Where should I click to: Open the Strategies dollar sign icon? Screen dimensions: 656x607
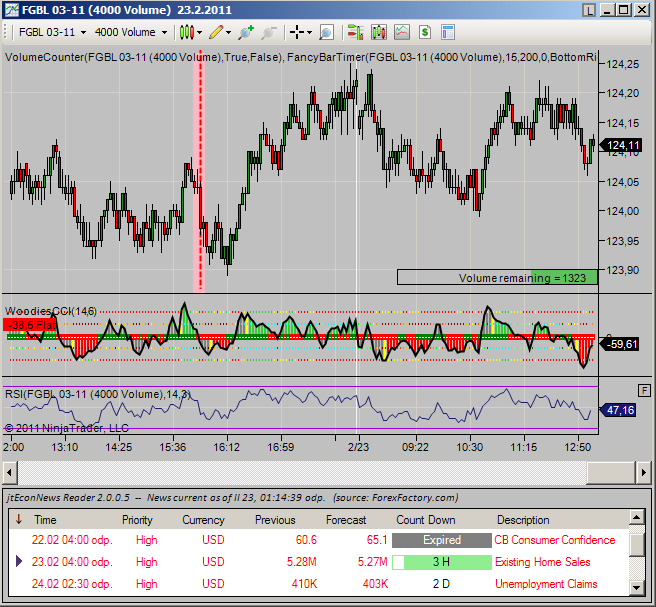coord(426,32)
